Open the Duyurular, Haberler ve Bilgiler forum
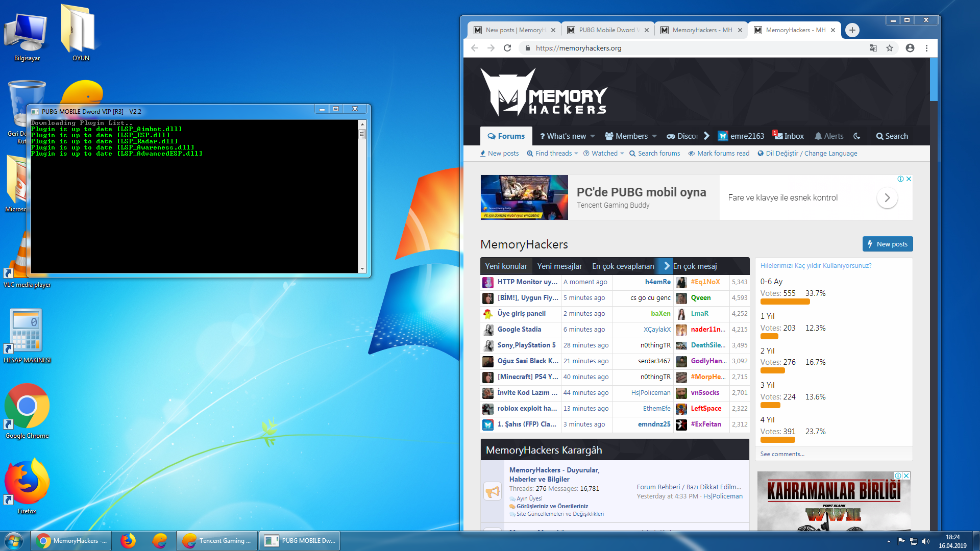 (554, 475)
